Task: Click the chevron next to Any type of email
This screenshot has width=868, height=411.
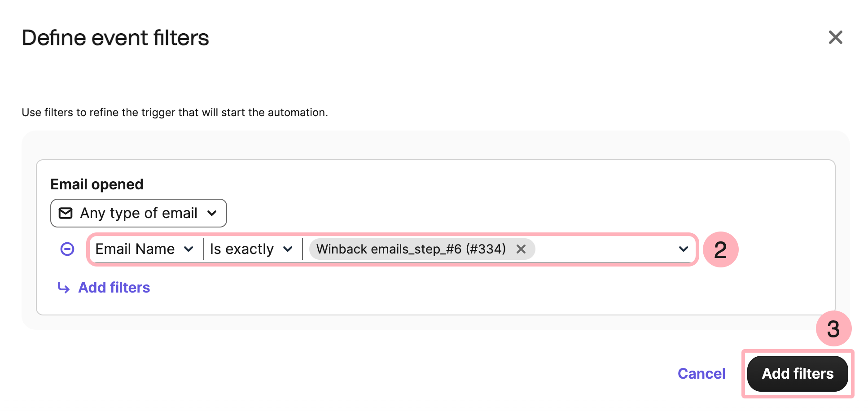Action: (212, 213)
